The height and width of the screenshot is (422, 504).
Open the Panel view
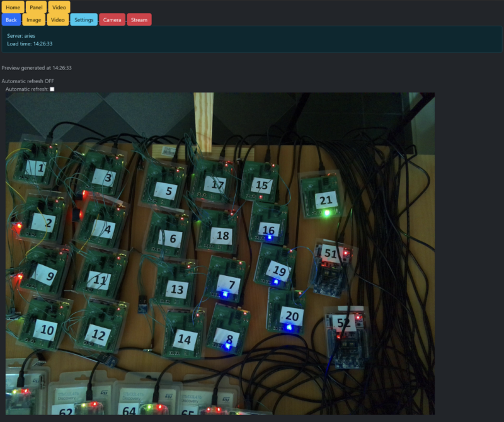pyautogui.click(x=35, y=7)
